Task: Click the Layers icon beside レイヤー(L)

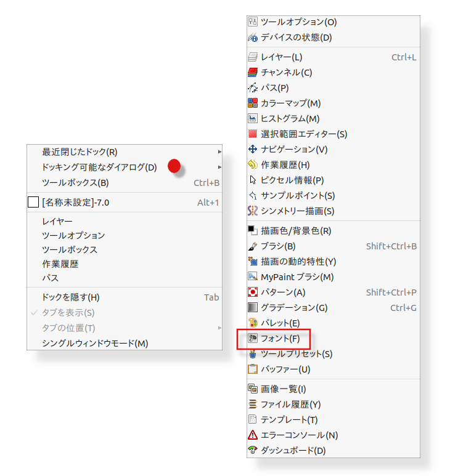Action: click(x=253, y=57)
